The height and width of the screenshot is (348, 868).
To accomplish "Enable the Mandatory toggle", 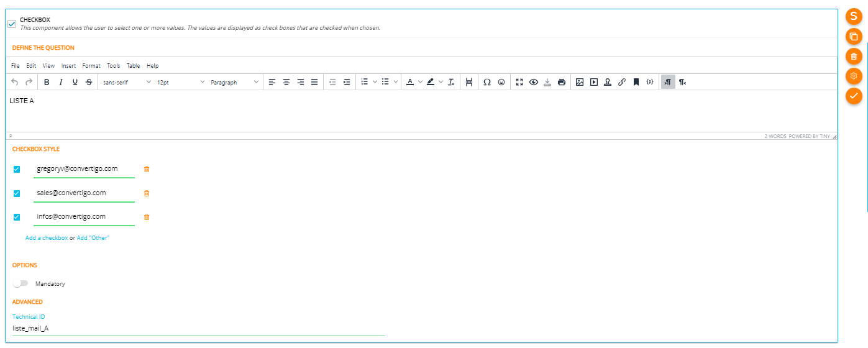I will [x=21, y=283].
